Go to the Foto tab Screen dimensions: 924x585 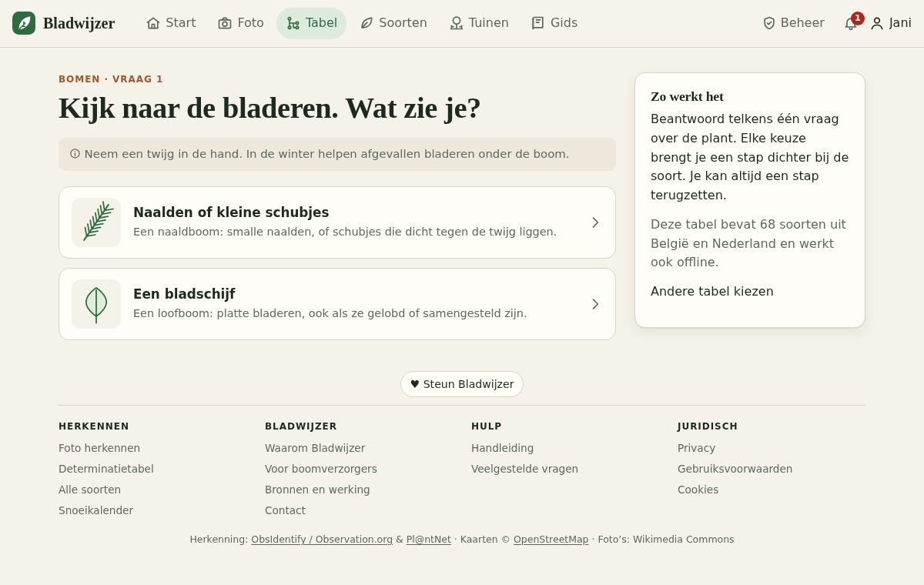click(x=241, y=23)
